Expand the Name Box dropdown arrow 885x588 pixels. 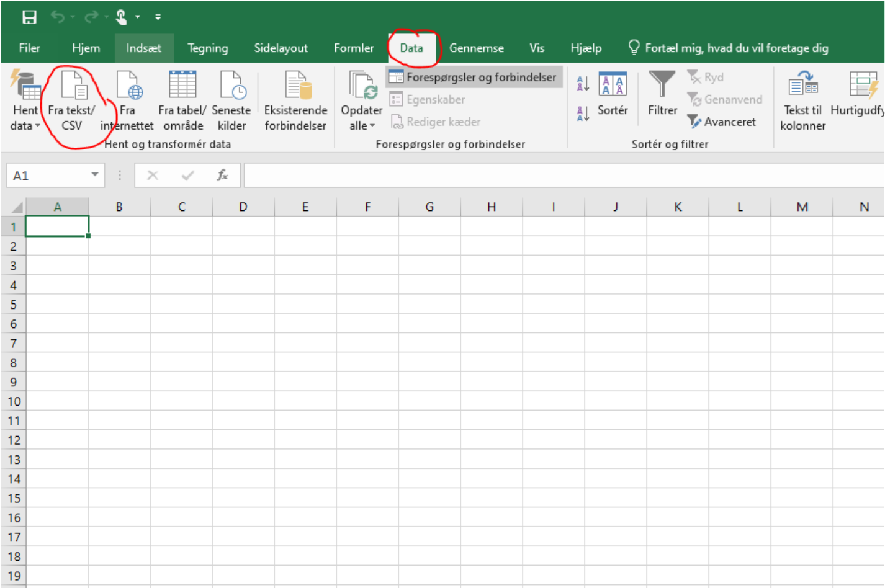point(95,175)
